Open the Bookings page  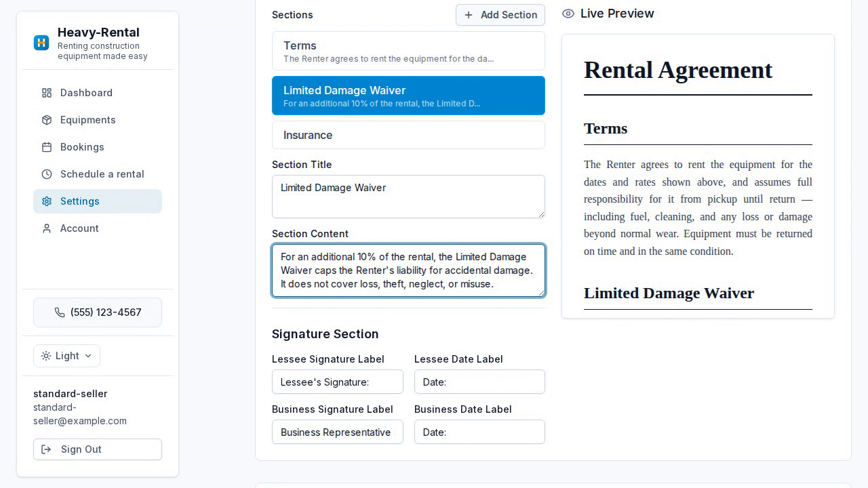(98, 147)
